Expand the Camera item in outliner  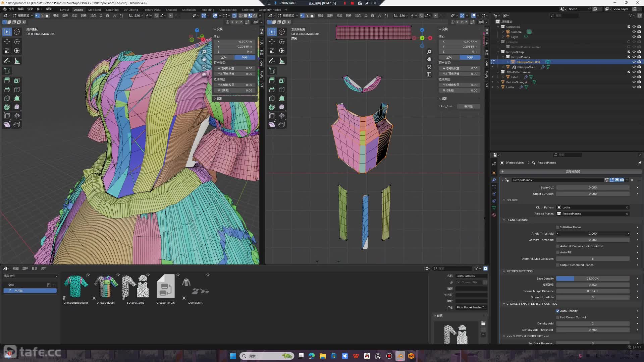click(x=503, y=32)
